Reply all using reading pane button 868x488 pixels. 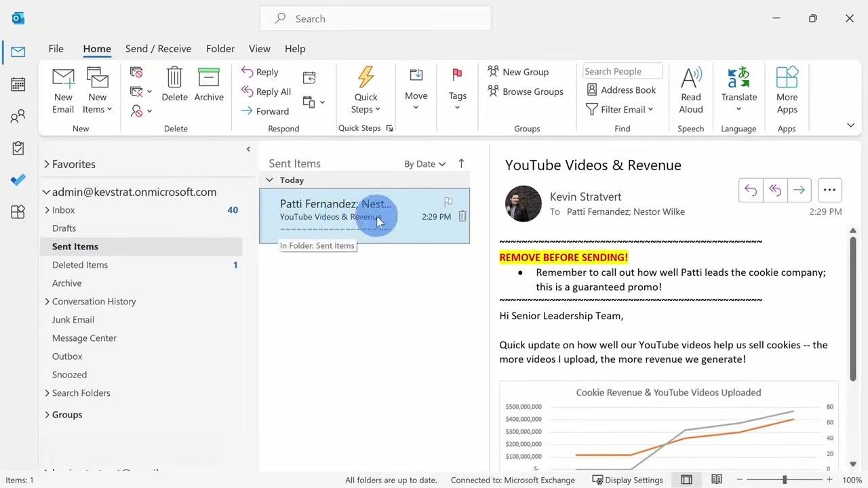coord(775,190)
